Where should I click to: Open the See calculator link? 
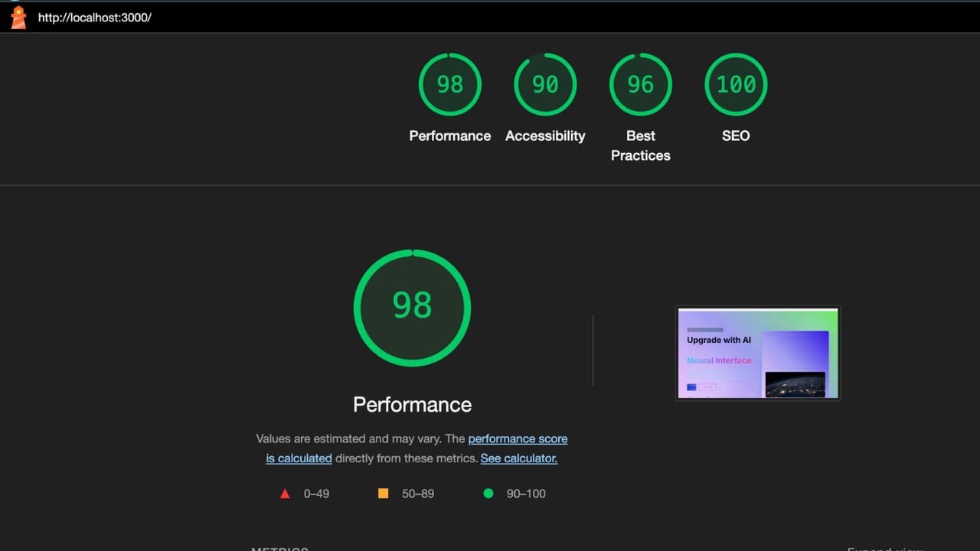(518, 458)
